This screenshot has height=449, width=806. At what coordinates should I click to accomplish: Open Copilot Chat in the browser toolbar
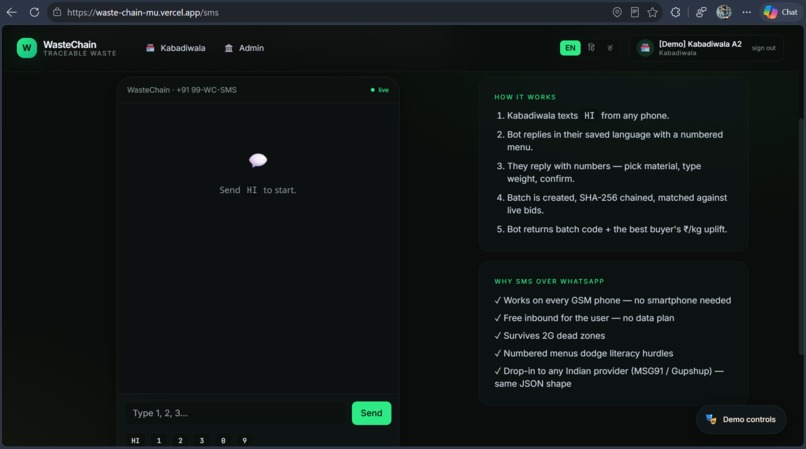pyautogui.click(x=780, y=12)
